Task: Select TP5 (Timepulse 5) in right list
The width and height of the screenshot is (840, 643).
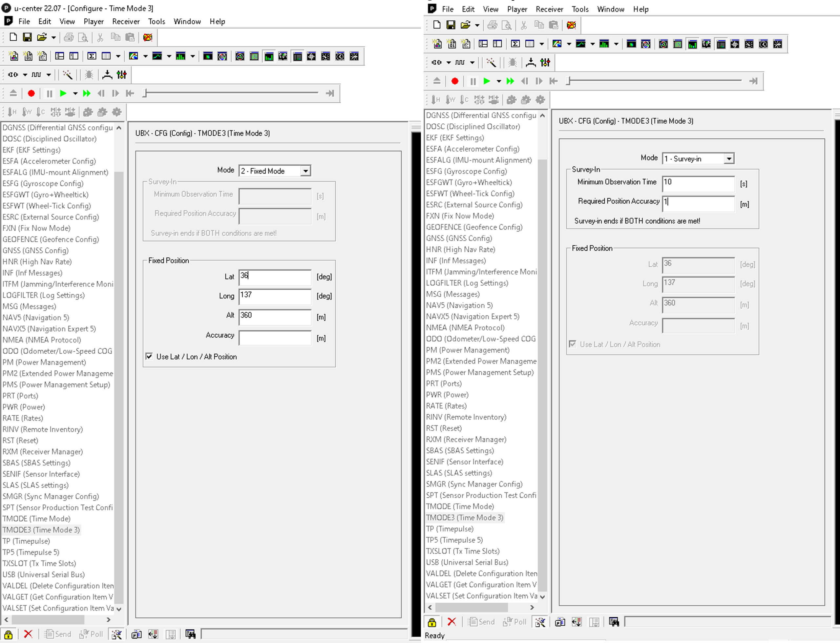Action: 454,540
